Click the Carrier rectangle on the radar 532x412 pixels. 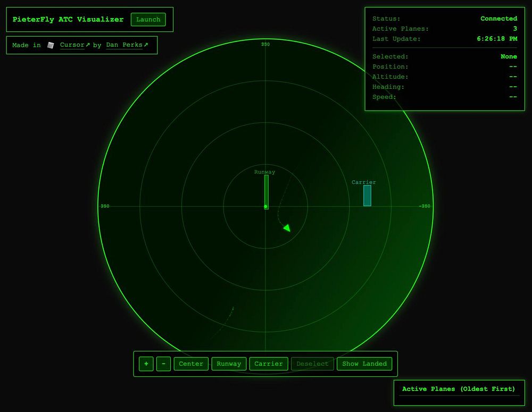367,196
